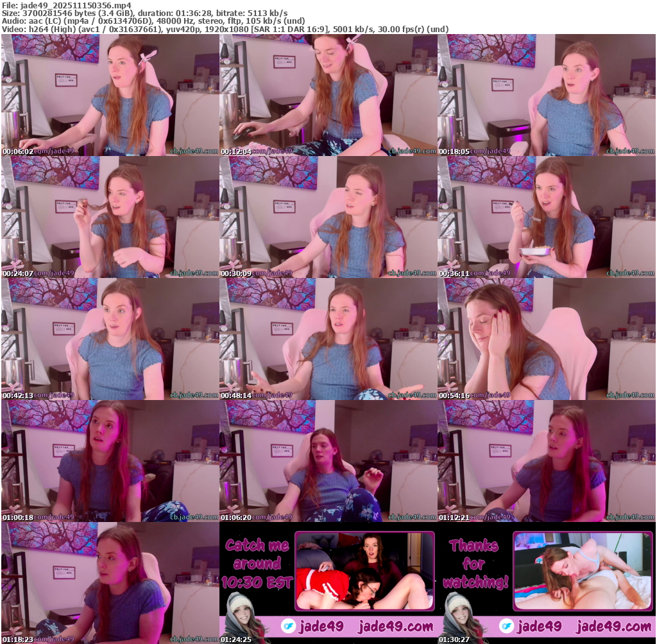Click the Video codec info line
657x644 pixels.
[x=225, y=29]
